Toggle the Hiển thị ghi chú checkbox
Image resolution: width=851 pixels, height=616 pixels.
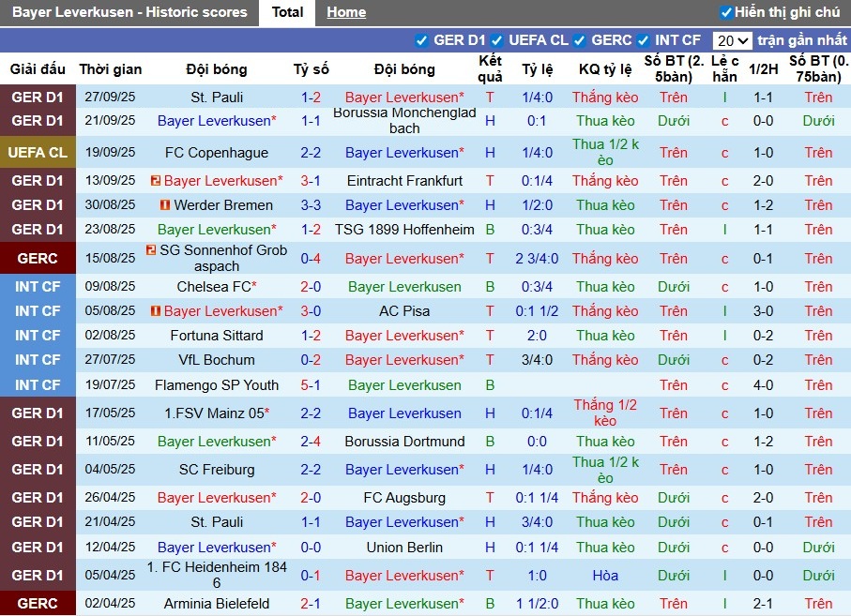coord(725,12)
